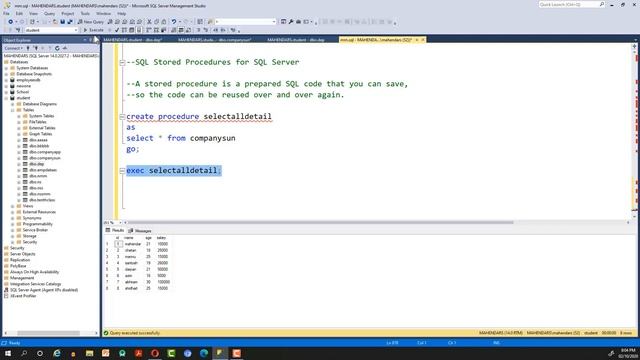Click the Windows Start button
The width and height of the screenshot is (640, 360).
click(8, 353)
